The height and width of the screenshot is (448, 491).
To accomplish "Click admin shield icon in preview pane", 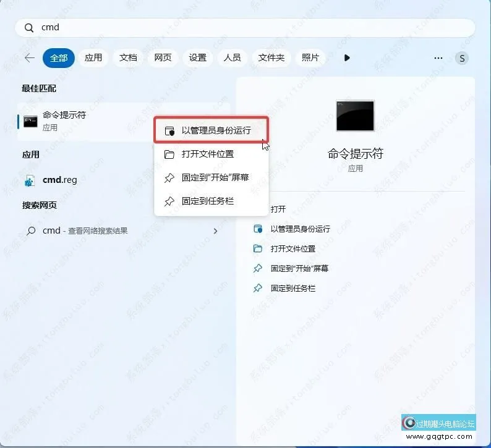I will [258, 229].
